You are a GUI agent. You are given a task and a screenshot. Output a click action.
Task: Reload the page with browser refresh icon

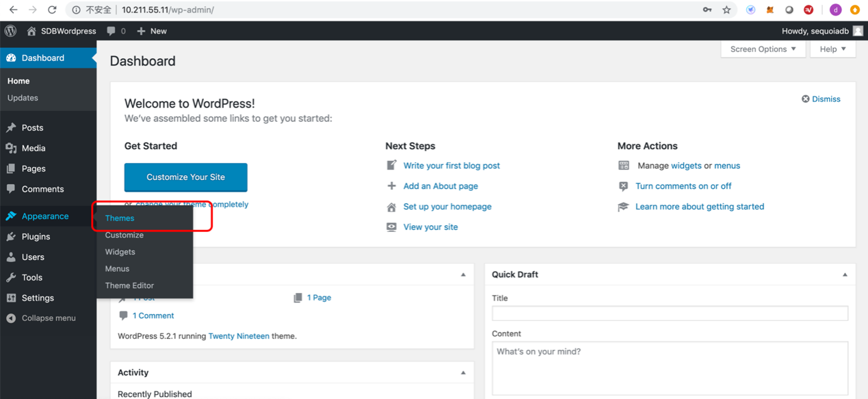52,10
